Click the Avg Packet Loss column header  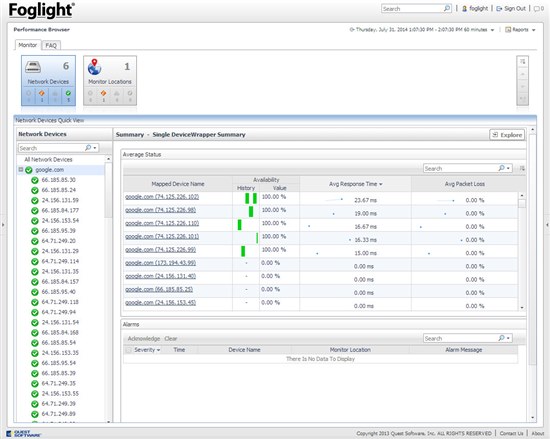point(465,184)
